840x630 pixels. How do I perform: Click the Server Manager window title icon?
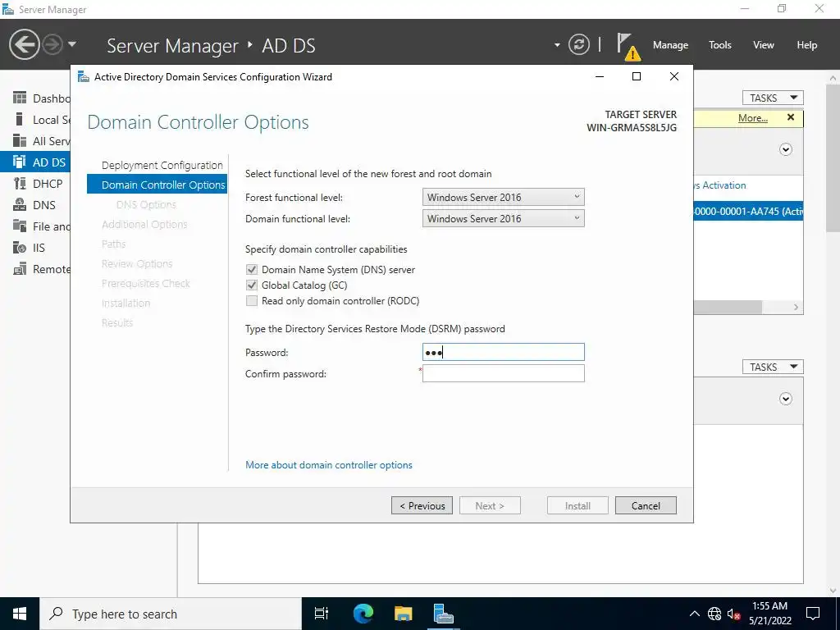8,9
